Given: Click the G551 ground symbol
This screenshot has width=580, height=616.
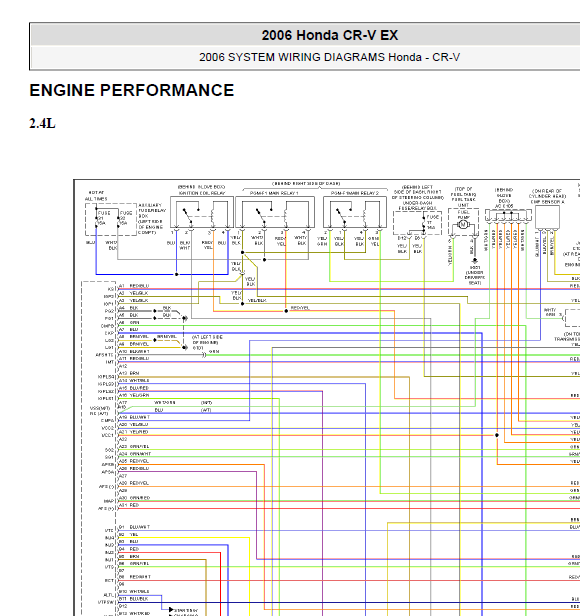Looking at the screenshot, I should point(475,261).
